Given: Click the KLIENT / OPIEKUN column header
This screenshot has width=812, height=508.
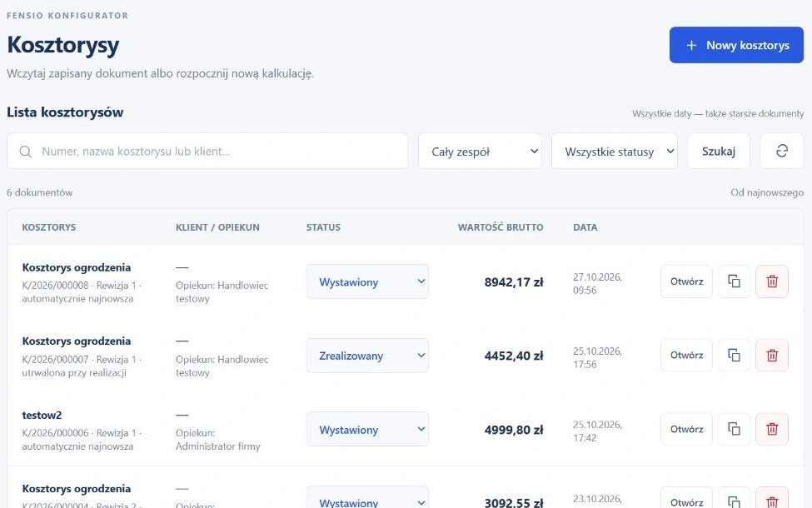Looking at the screenshot, I should tap(217, 227).
